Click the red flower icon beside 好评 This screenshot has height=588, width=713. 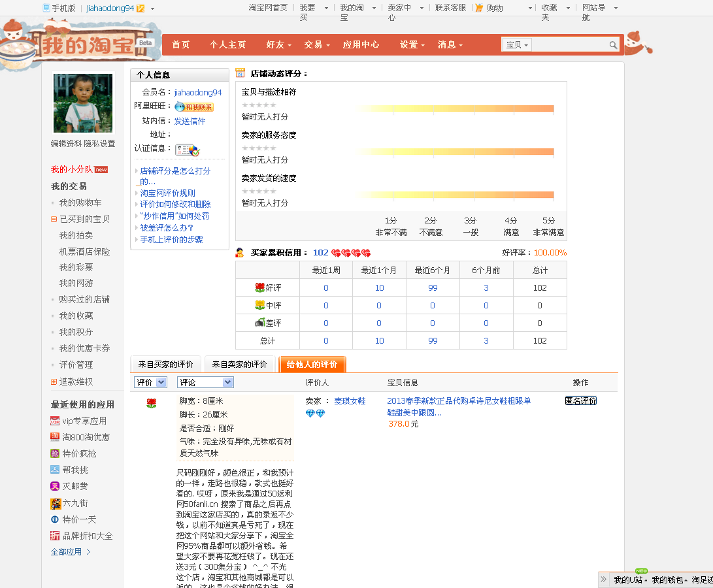coord(259,287)
